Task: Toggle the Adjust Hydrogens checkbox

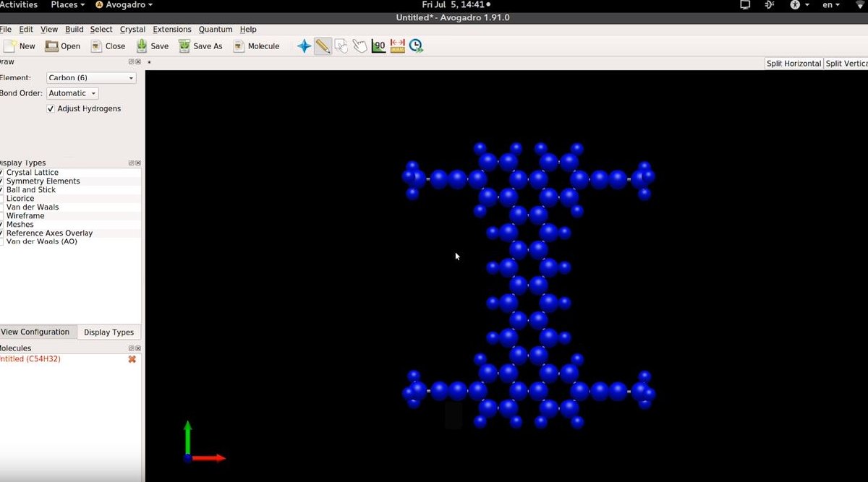Action: click(51, 108)
